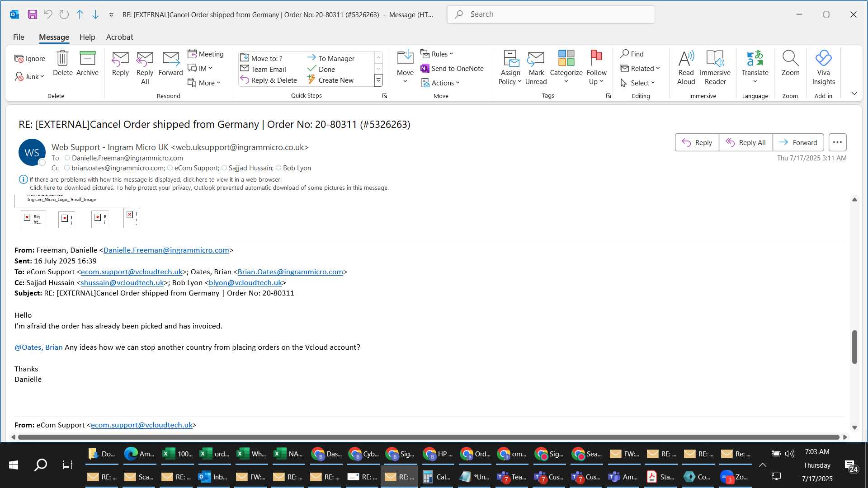The image size is (868, 488).
Task: Click presence indicator for Danielle.Freeman recipient
Action: pyautogui.click(x=67, y=158)
